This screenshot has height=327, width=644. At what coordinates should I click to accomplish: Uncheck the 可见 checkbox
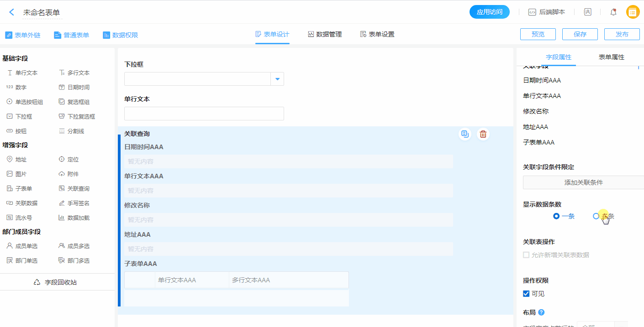point(526,294)
